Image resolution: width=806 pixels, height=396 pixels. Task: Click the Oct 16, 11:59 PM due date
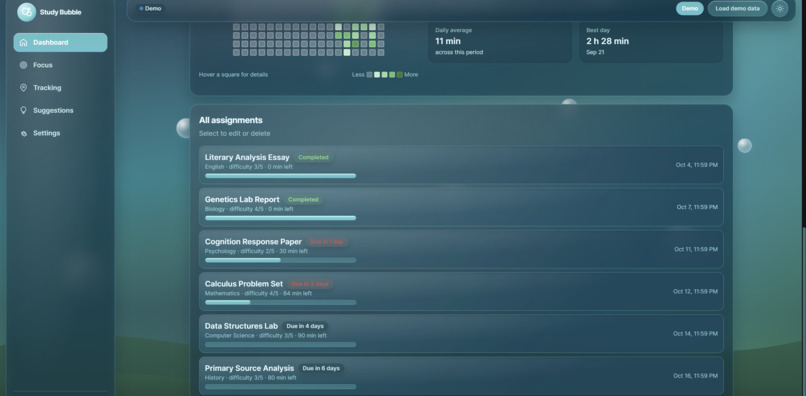pyautogui.click(x=695, y=376)
